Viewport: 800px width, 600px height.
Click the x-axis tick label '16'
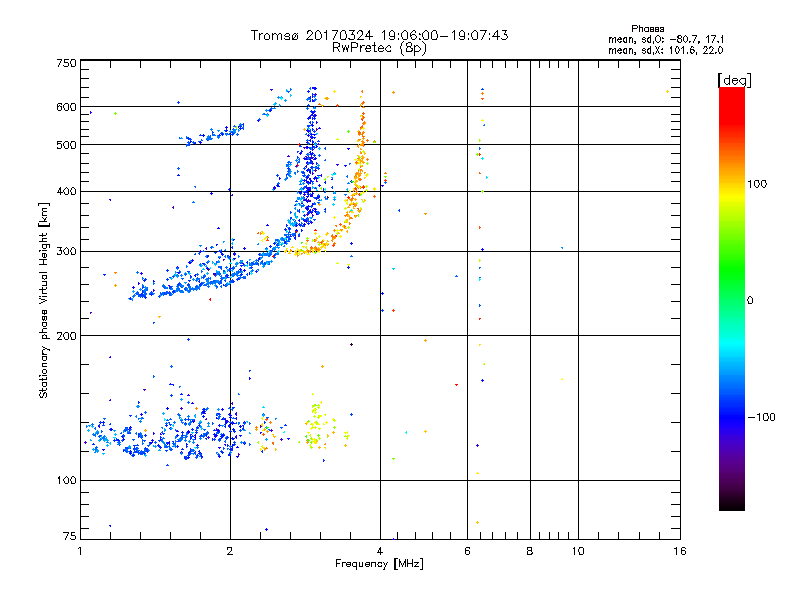coord(680,551)
